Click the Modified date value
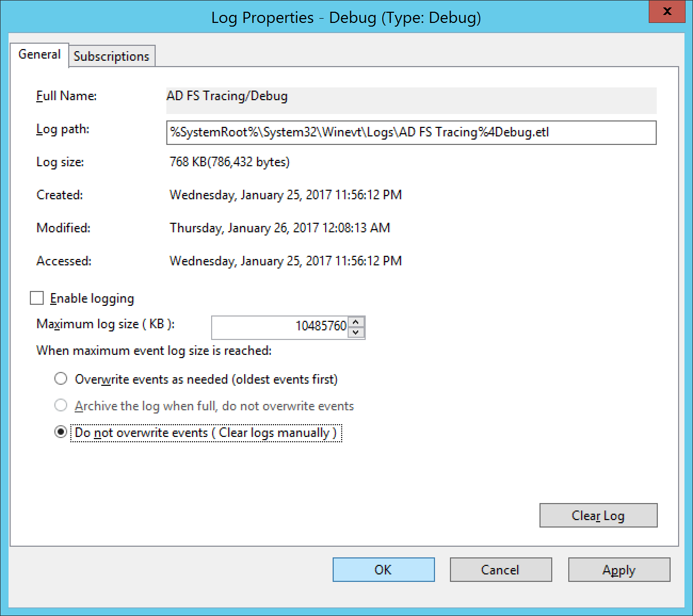Viewport: 693px width, 616px height. (x=279, y=228)
